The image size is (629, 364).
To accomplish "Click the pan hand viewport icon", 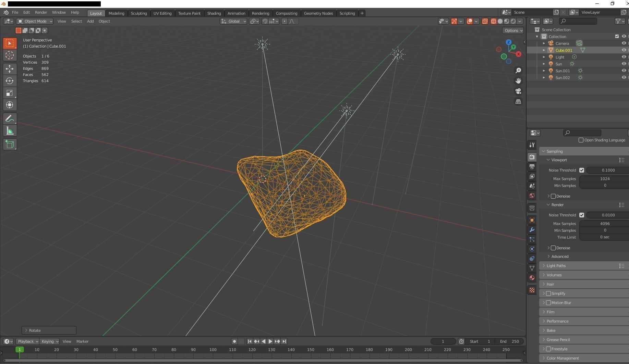I will tap(518, 81).
